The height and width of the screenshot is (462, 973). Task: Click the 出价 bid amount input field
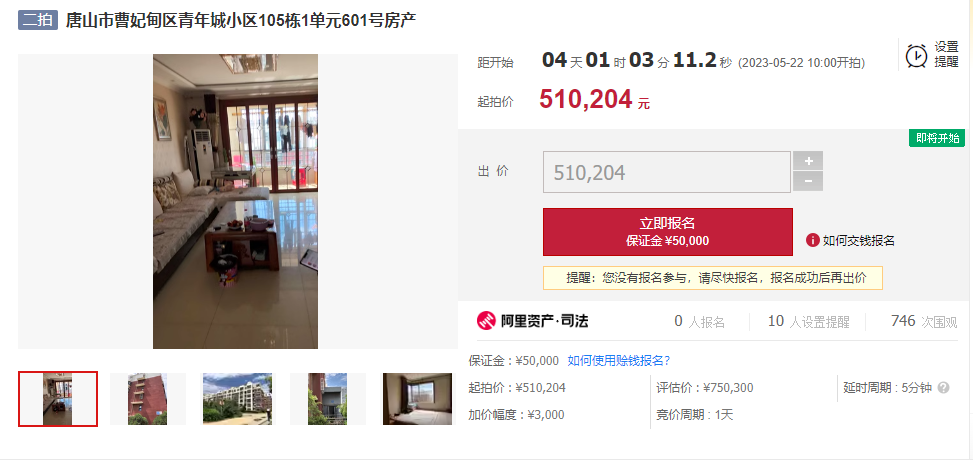click(667, 172)
